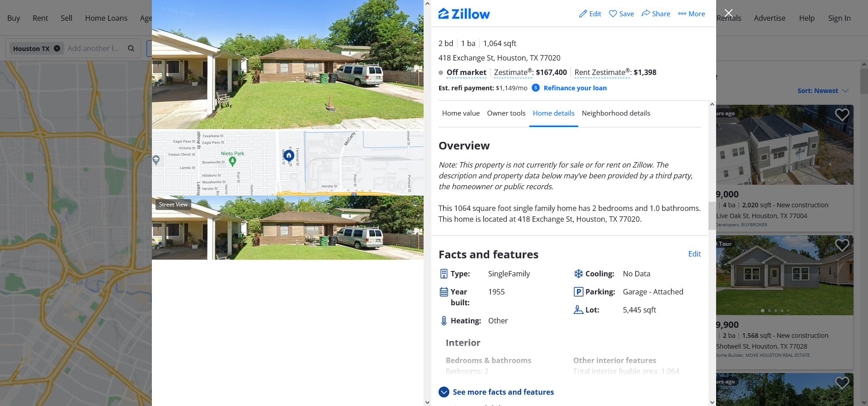868x406 pixels.
Task: Switch to the Neighborhood details tab
Action: (616, 113)
